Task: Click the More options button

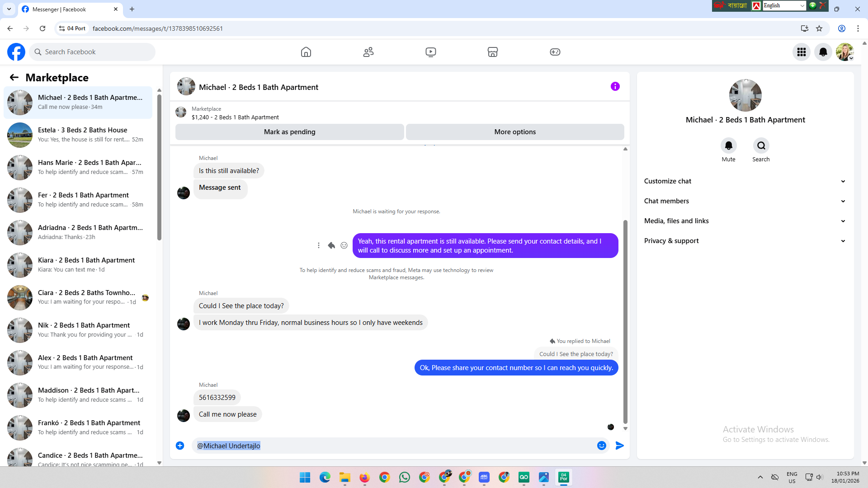Action: [x=515, y=132]
